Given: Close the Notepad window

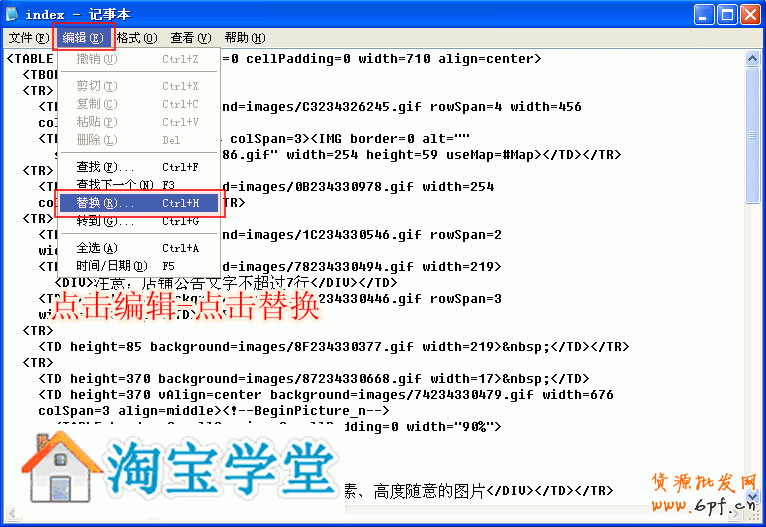Looking at the screenshot, I should point(749,14).
